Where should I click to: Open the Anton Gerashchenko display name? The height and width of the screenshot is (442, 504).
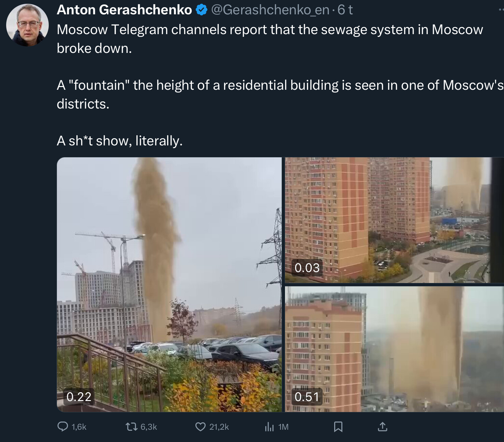tap(124, 10)
